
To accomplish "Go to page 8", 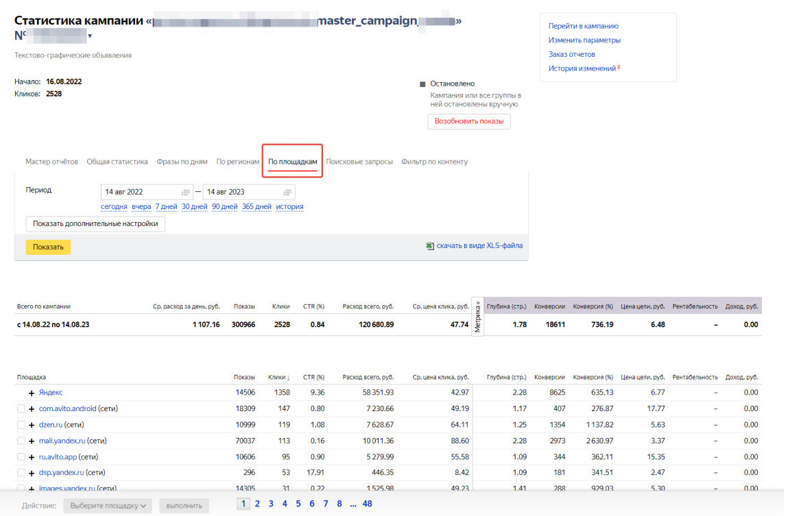I will 339,504.
